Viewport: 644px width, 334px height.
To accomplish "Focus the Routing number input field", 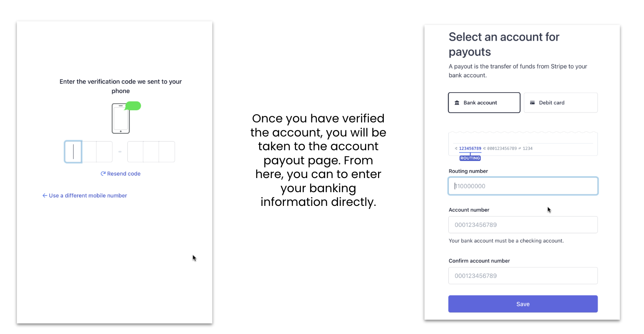I will point(523,186).
